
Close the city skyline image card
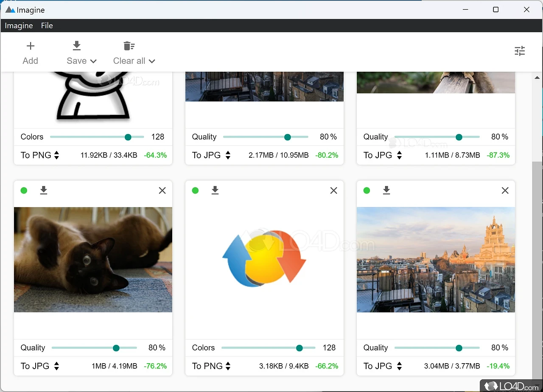(505, 190)
